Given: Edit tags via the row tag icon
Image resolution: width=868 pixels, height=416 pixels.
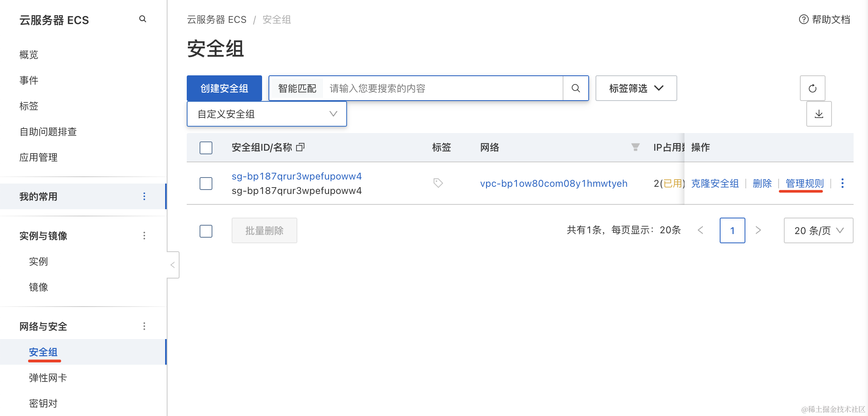Looking at the screenshot, I should 438,183.
